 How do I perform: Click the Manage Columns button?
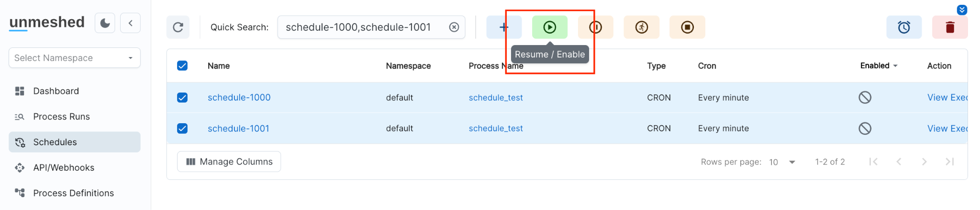click(x=229, y=162)
